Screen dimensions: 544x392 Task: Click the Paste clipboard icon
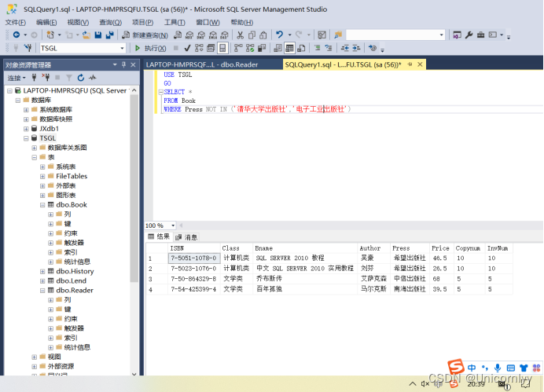(263, 35)
